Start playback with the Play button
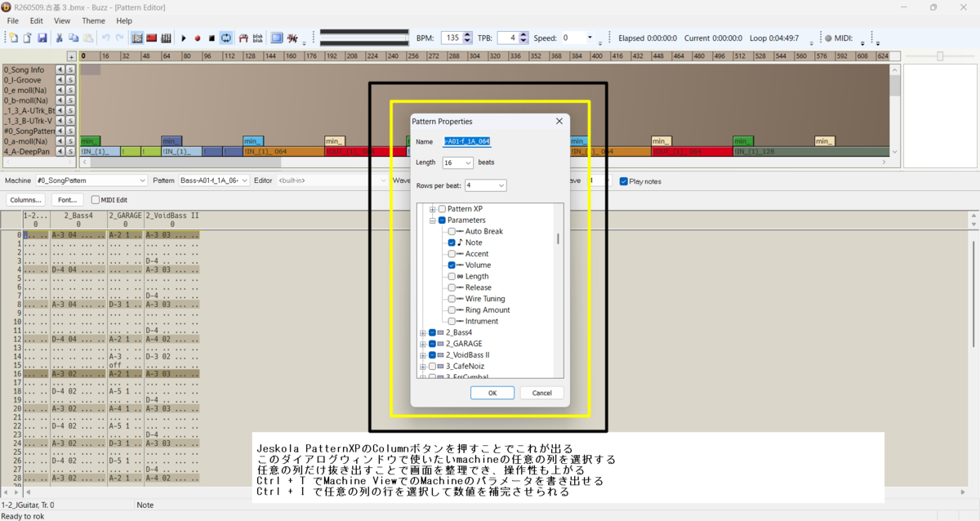Screen dimensions: 980x521 pos(184,38)
